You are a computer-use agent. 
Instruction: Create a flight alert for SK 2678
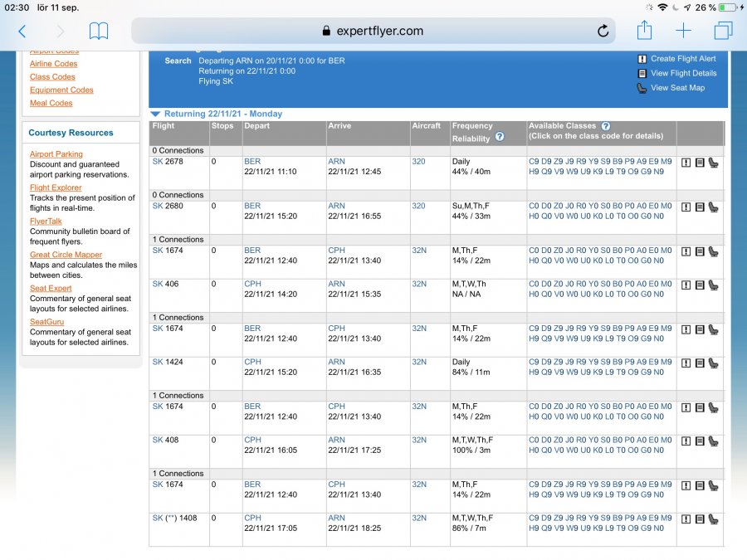tap(686, 163)
